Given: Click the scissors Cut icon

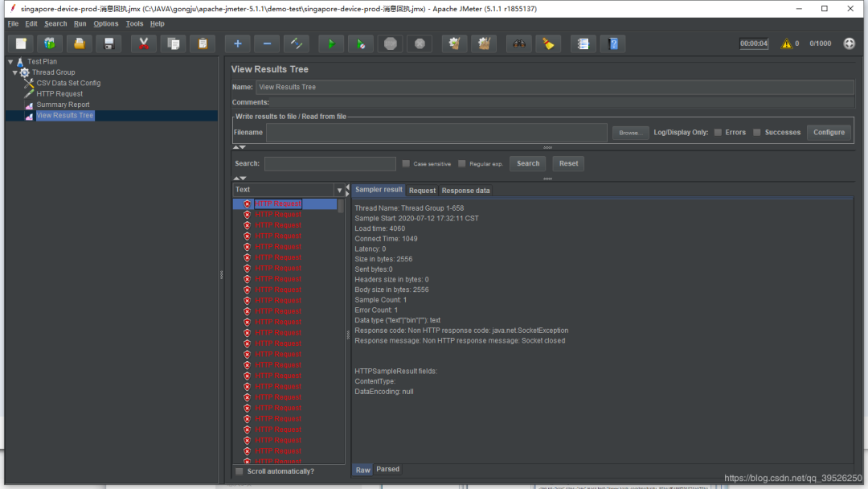Looking at the screenshot, I should click(143, 43).
